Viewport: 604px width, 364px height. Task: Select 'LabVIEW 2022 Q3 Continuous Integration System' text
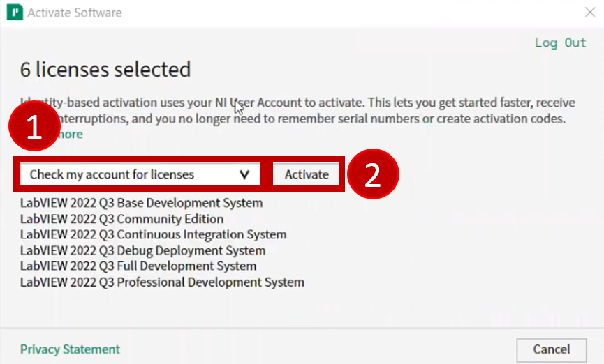154,234
